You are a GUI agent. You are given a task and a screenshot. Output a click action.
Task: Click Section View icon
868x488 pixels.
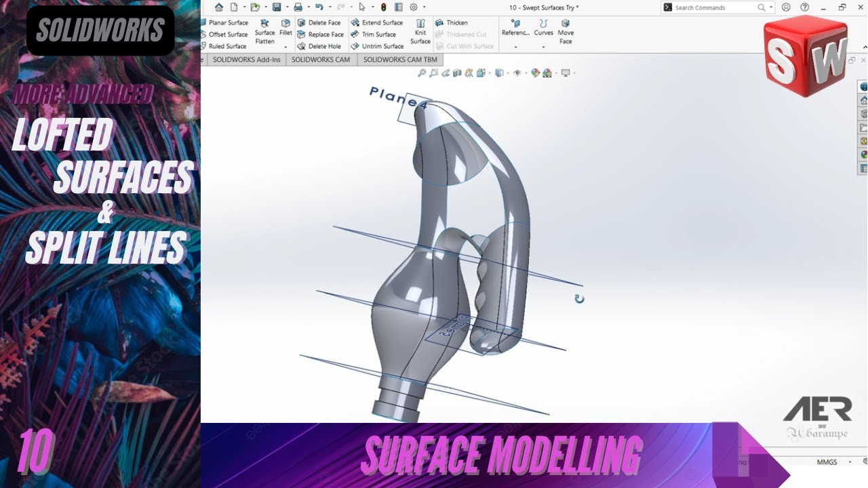[457, 73]
